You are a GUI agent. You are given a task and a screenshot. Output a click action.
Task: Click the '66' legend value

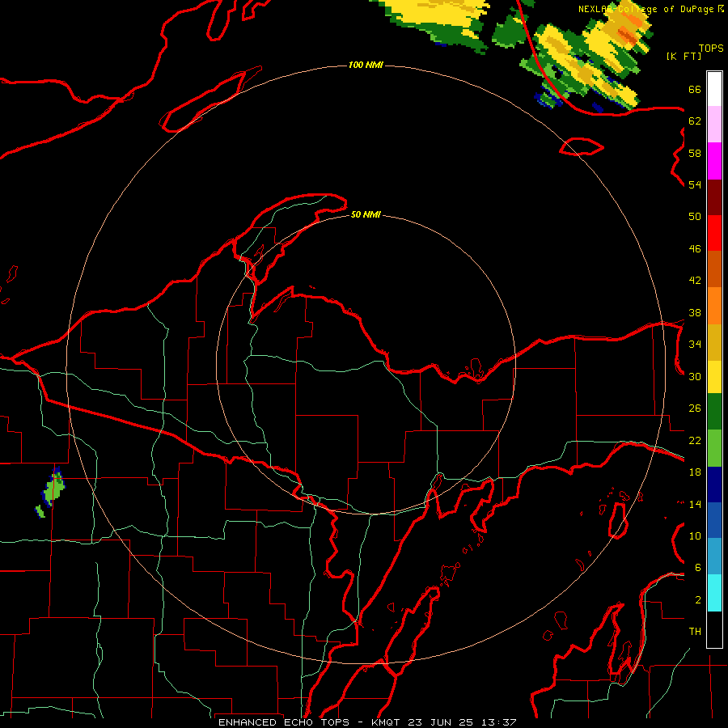695,90
